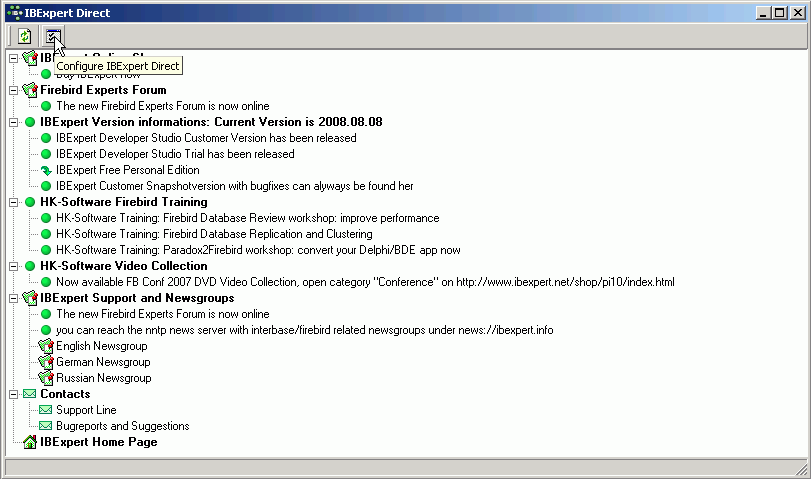
Task: Open English Newsgroup
Action: [x=102, y=346]
